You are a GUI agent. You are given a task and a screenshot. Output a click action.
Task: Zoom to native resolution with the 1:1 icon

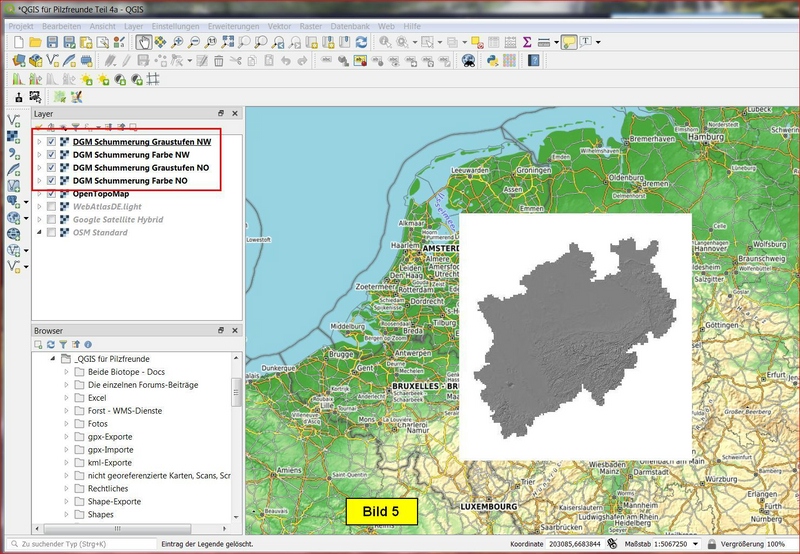tap(211, 42)
